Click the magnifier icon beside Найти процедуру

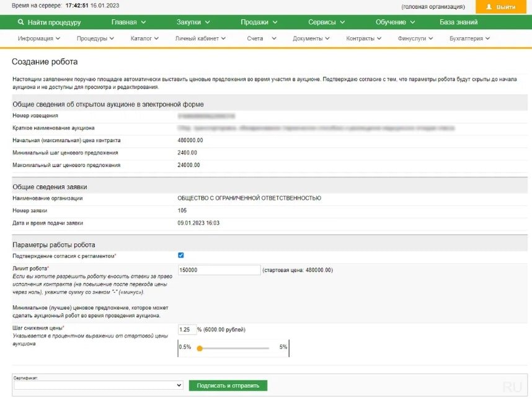tap(20, 22)
